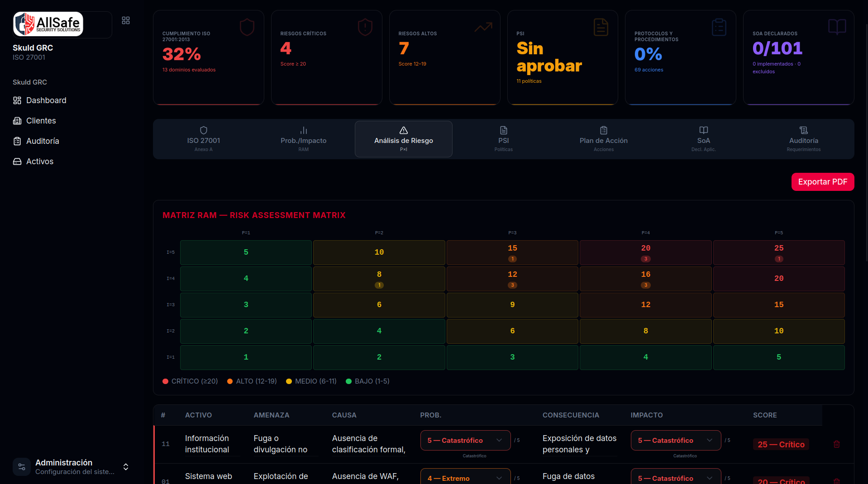Click the green BAJO legend dot
868x484 pixels.
(349, 381)
